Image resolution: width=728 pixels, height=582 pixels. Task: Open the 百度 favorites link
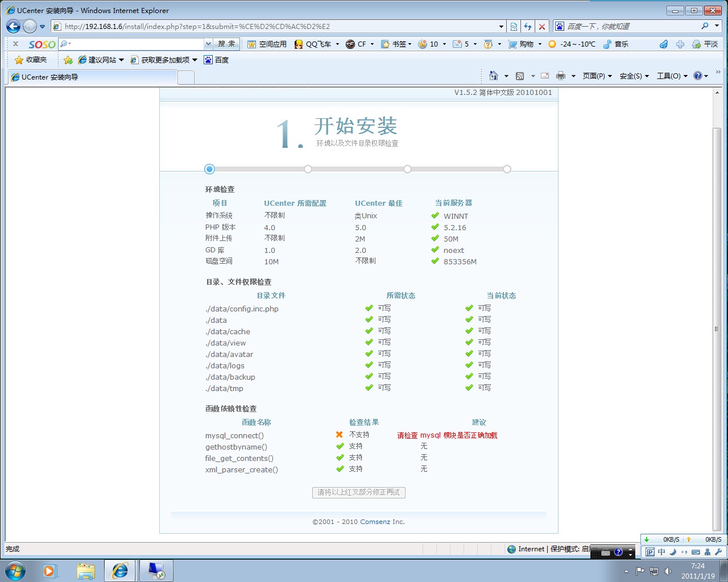(x=216, y=60)
